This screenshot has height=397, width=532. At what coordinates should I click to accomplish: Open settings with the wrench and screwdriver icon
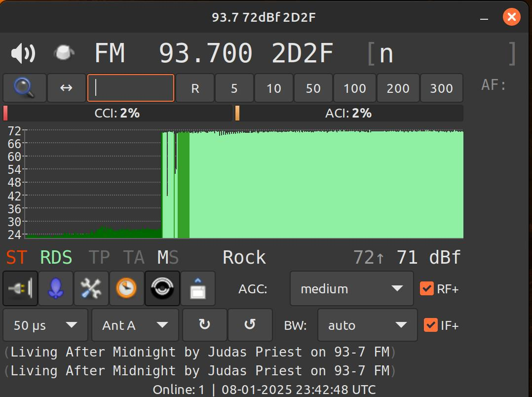[91, 288]
